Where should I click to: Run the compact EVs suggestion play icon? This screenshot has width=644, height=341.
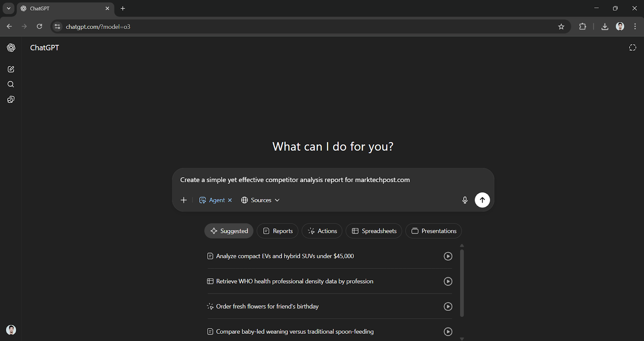click(448, 256)
